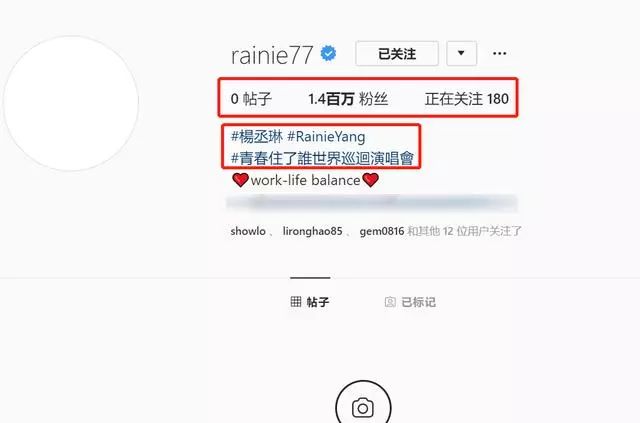
Task: Click the red heart after work-life balance
Action: [370, 180]
